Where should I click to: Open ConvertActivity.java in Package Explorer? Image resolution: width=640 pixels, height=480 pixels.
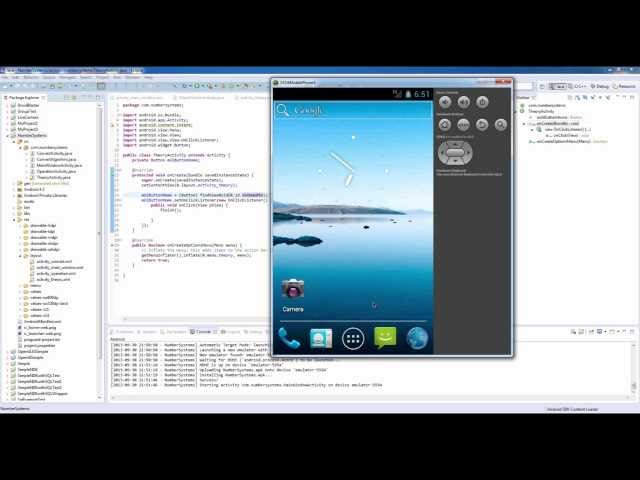[x=54, y=153]
